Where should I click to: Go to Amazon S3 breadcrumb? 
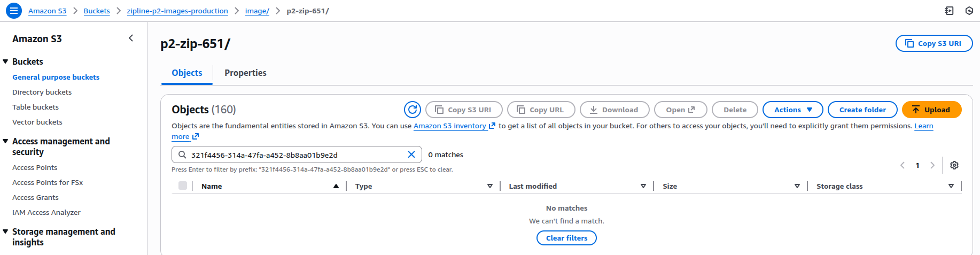point(48,11)
